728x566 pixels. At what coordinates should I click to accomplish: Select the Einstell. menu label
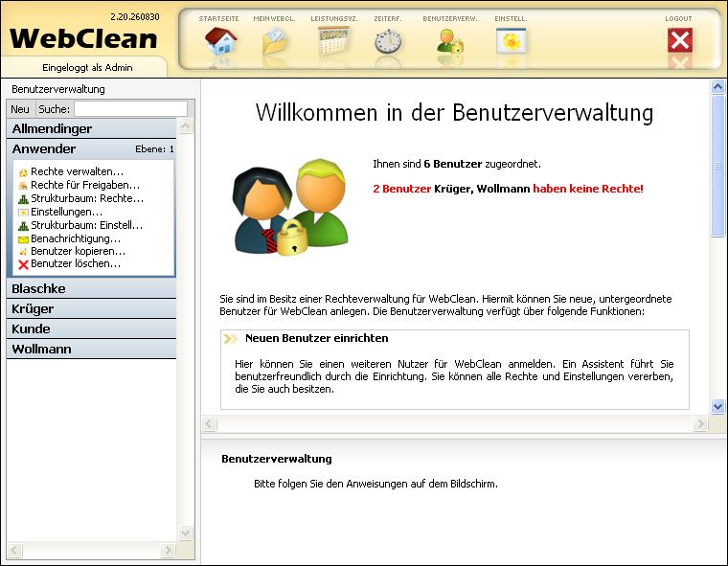(x=511, y=18)
